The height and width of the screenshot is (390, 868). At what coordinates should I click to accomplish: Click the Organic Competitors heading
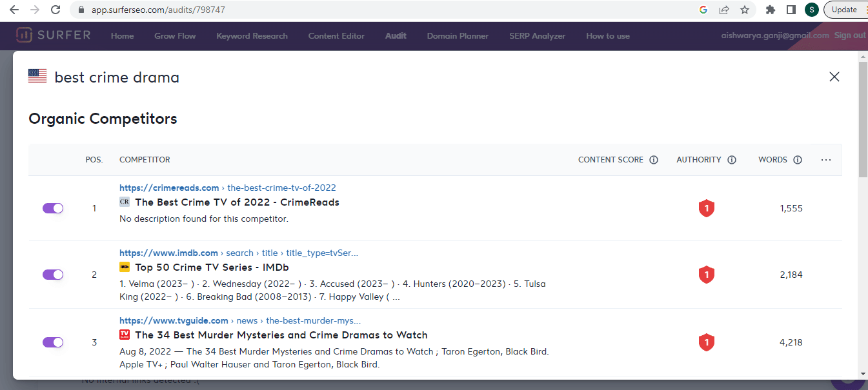pos(103,119)
